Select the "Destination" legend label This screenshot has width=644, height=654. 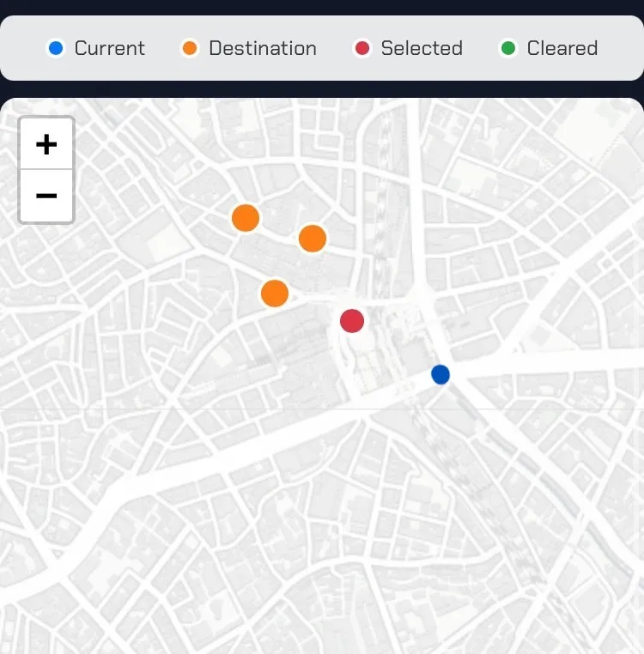click(262, 48)
